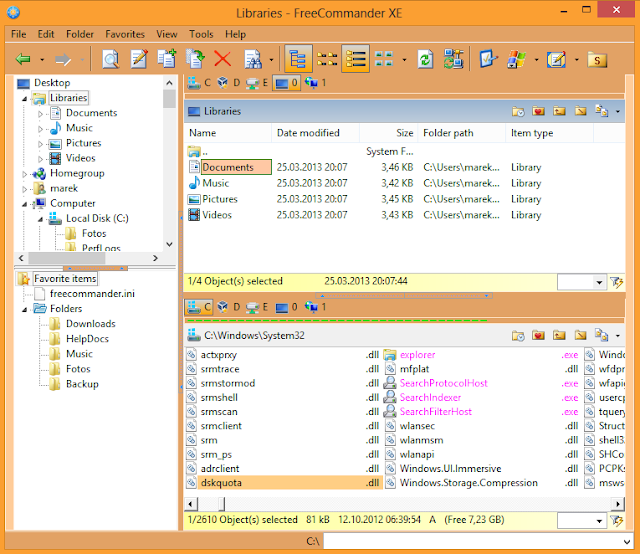The height and width of the screenshot is (554, 640).
Task: Click the Edit file pencil icon
Action: [x=139, y=59]
